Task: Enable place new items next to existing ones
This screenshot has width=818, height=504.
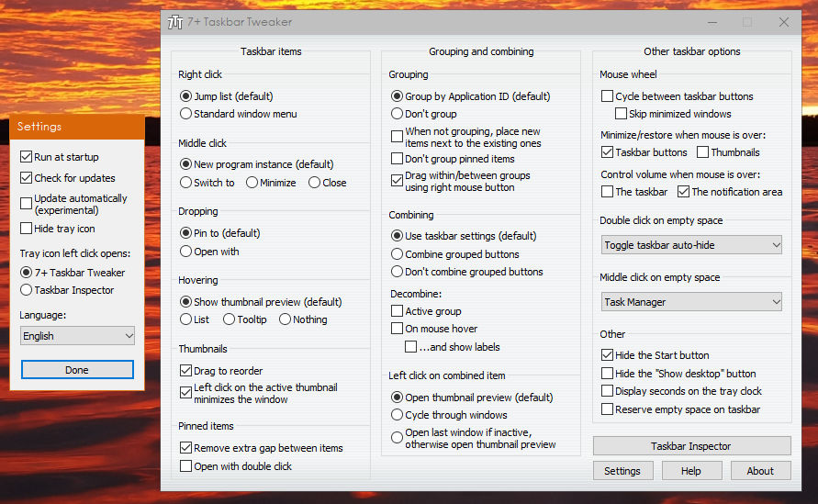Action: 465,137
